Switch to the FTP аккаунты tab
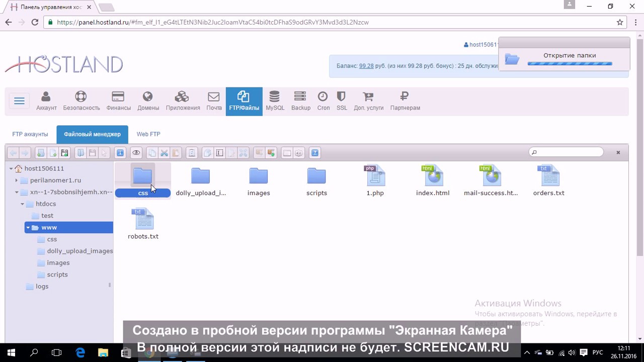This screenshot has width=644, height=362. pyautogui.click(x=30, y=134)
